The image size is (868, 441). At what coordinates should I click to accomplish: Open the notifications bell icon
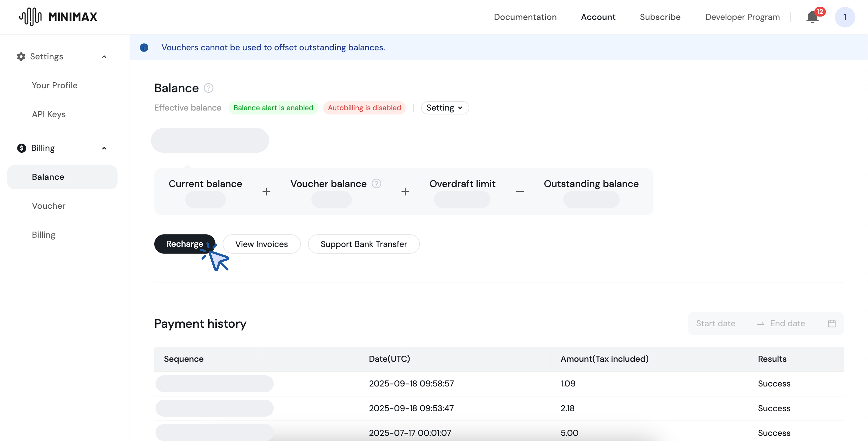coord(812,17)
